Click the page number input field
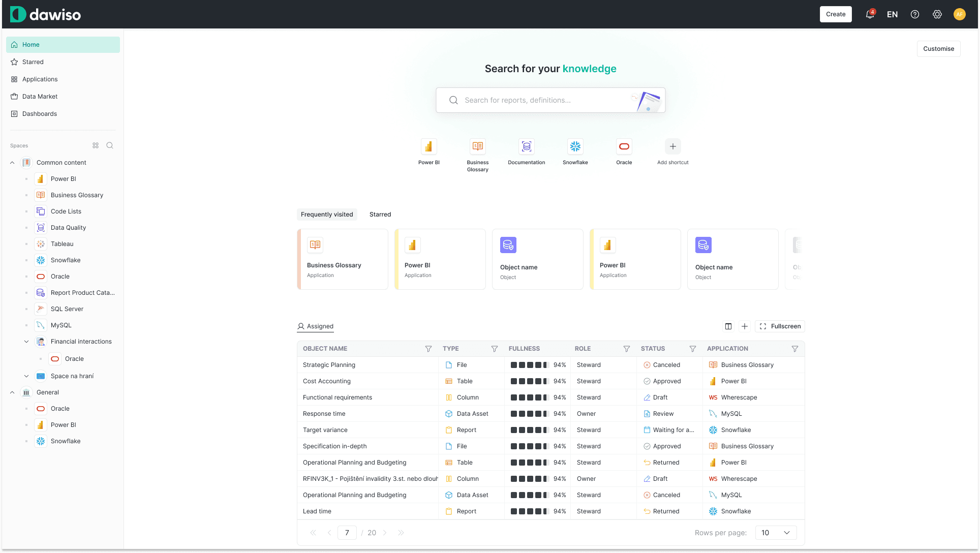The width and height of the screenshot is (980, 553). [347, 533]
